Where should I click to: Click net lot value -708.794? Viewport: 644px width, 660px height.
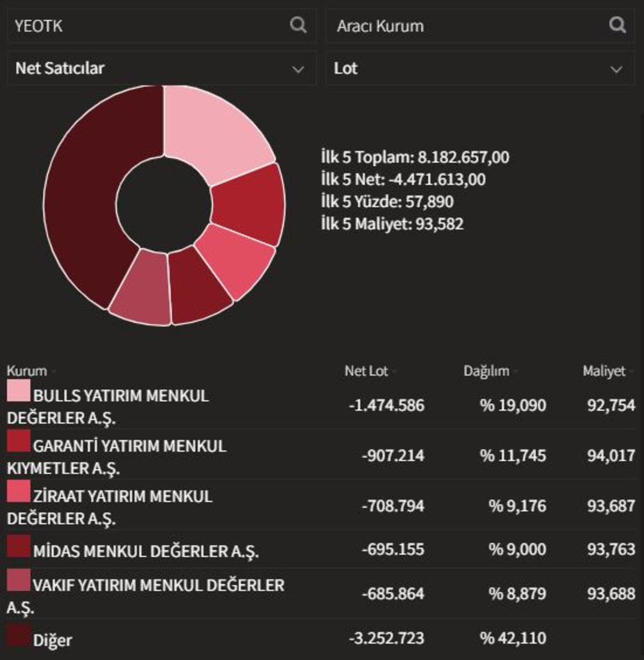click(x=393, y=506)
